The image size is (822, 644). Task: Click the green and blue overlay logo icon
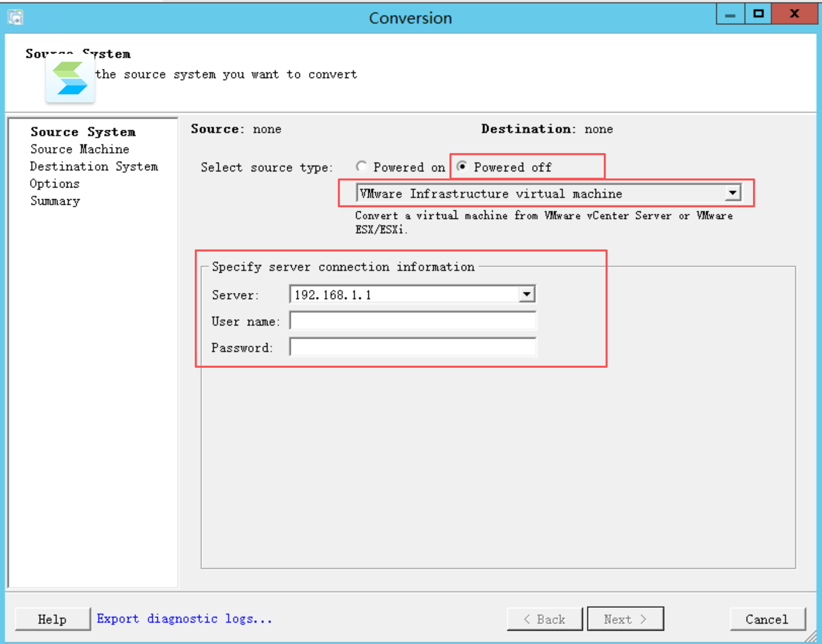tap(70, 78)
